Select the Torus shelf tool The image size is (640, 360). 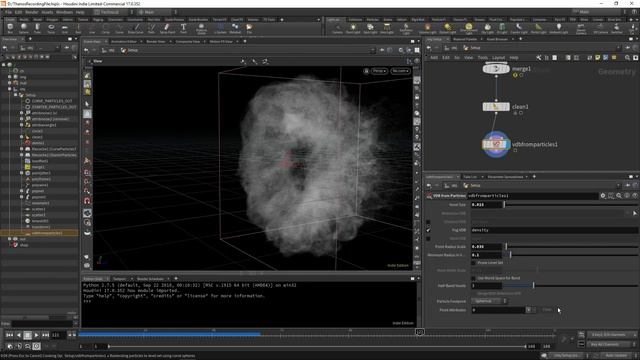pos(51,28)
